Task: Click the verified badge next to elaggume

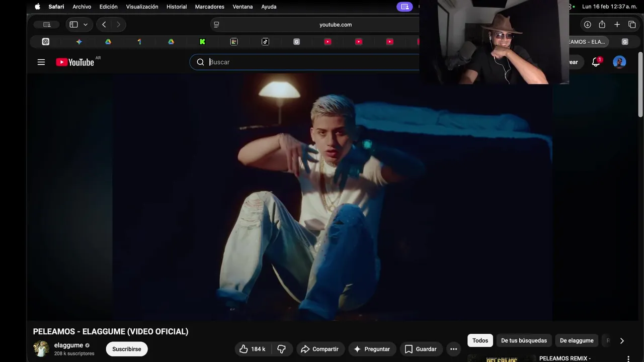Action: [87, 345]
